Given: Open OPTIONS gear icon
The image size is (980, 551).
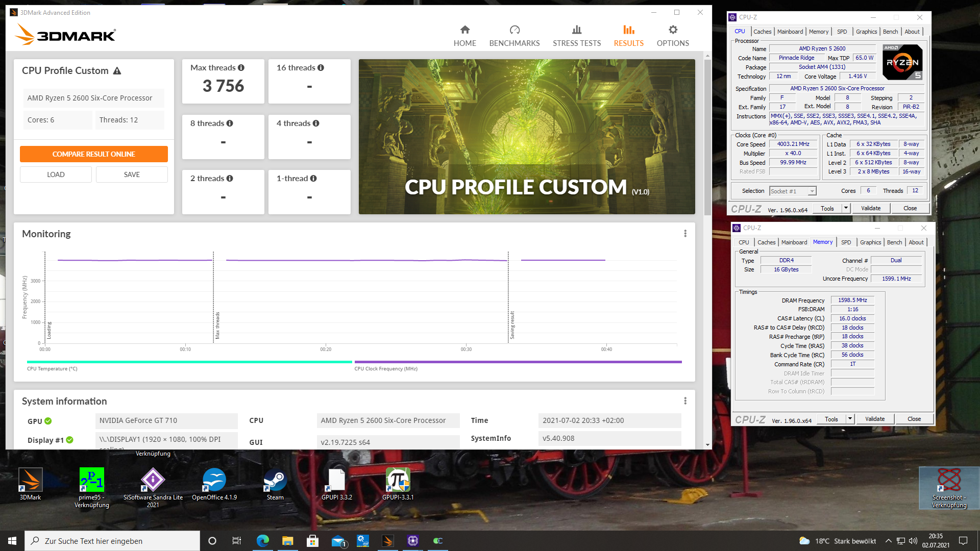Looking at the screenshot, I should click(x=673, y=30).
